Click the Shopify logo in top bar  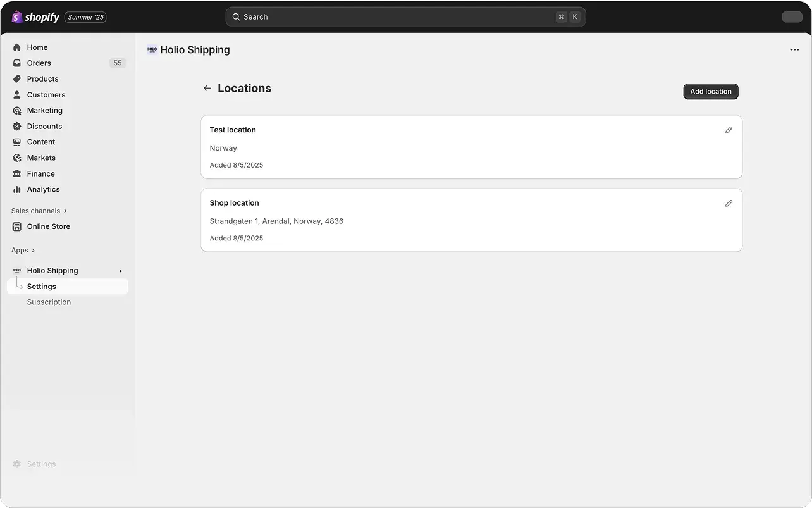(35, 17)
